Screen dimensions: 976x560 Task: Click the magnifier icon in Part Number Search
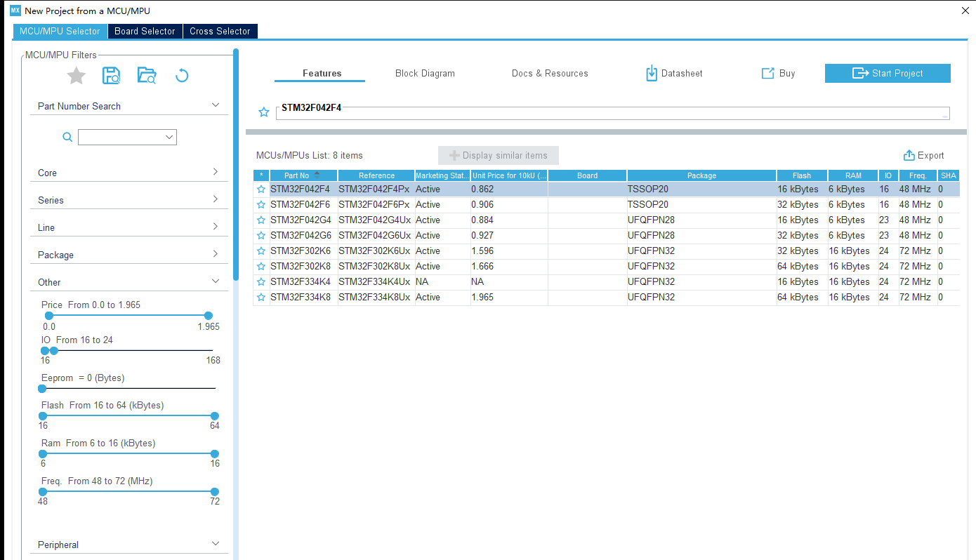pos(67,138)
